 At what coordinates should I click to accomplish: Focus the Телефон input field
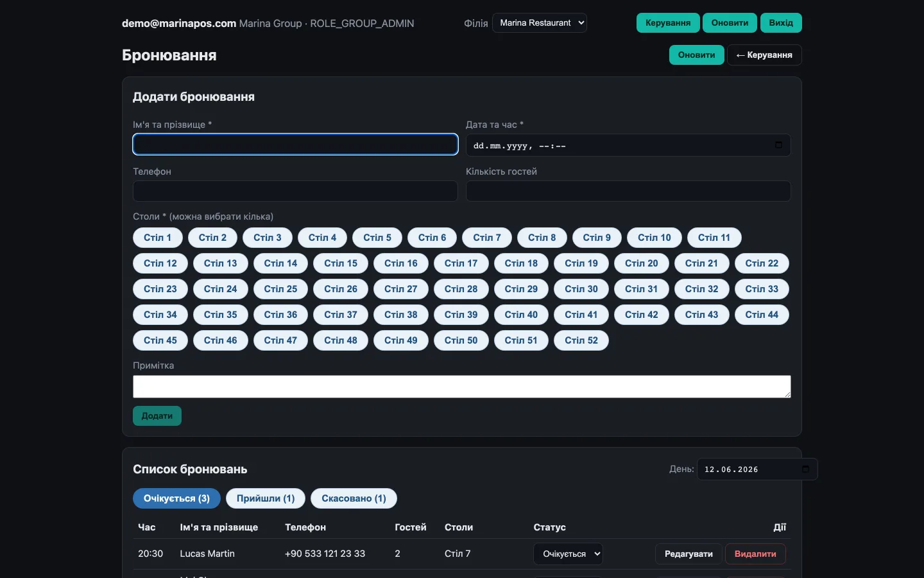tap(295, 191)
